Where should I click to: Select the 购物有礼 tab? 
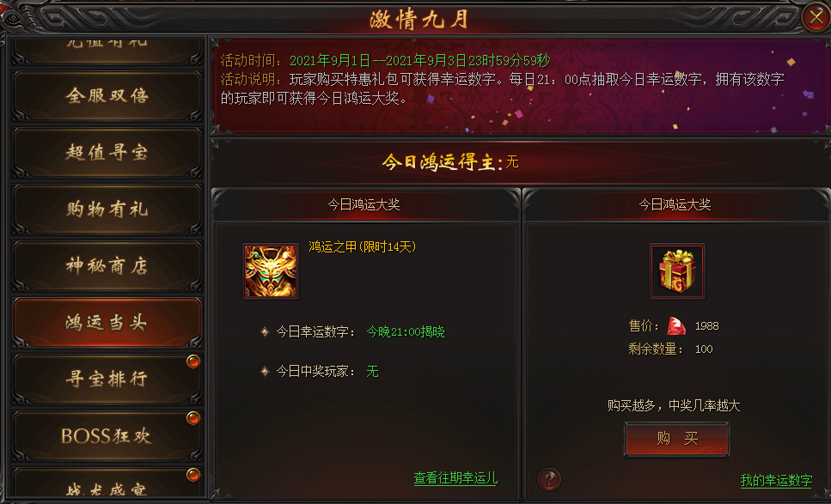pos(107,209)
